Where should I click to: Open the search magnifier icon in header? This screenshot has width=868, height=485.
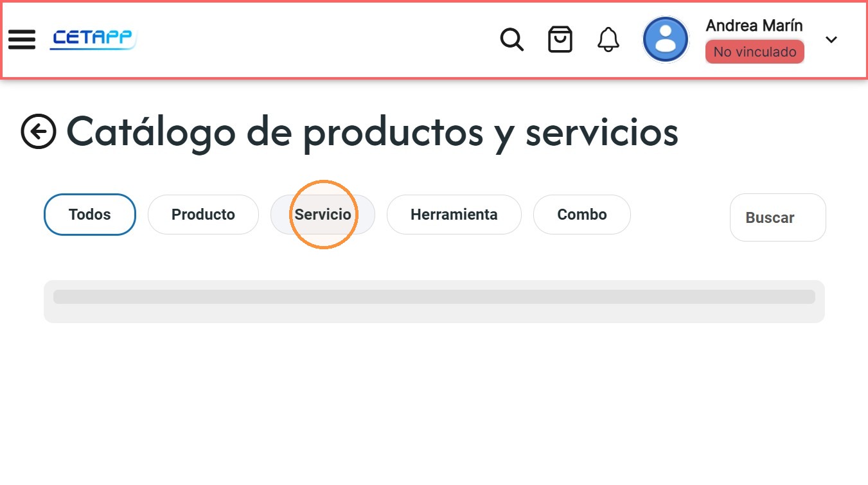tap(512, 40)
